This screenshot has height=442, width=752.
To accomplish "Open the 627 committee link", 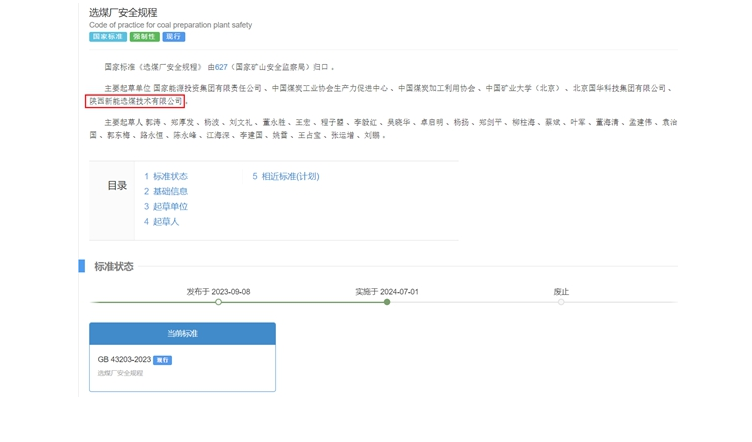I will pos(221,67).
